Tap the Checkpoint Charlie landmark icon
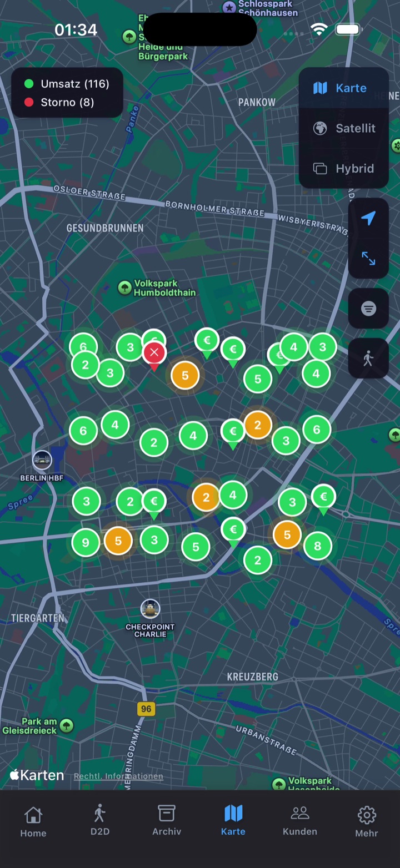This screenshot has height=868, width=400. pyautogui.click(x=150, y=609)
